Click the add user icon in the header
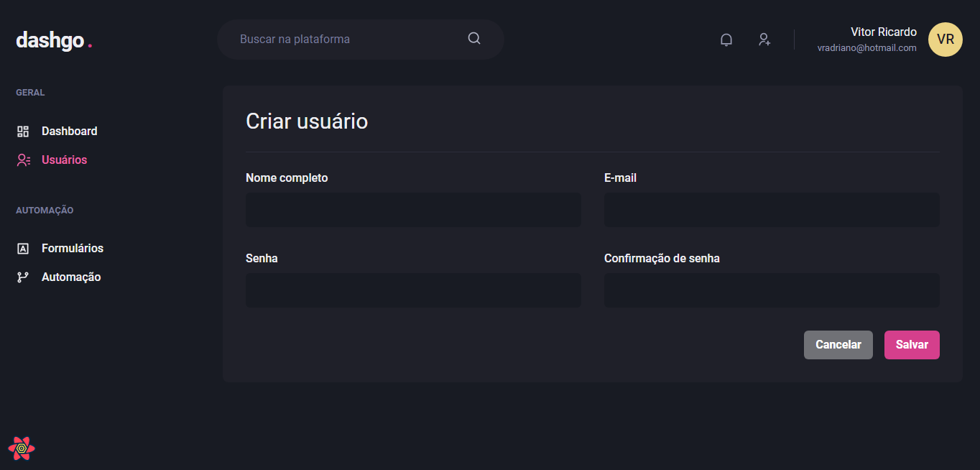This screenshot has height=470, width=980. [764, 40]
